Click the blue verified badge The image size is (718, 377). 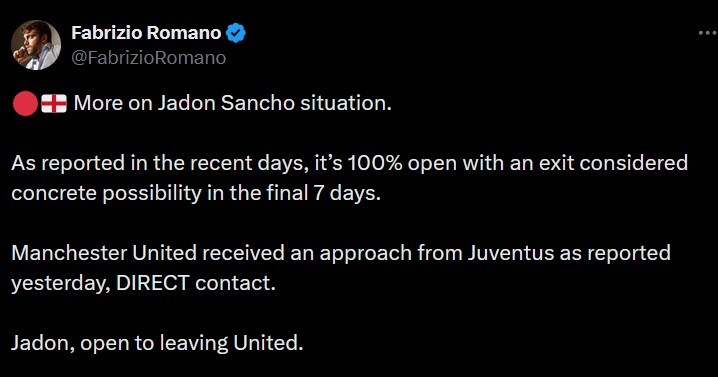tap(236, 33)
